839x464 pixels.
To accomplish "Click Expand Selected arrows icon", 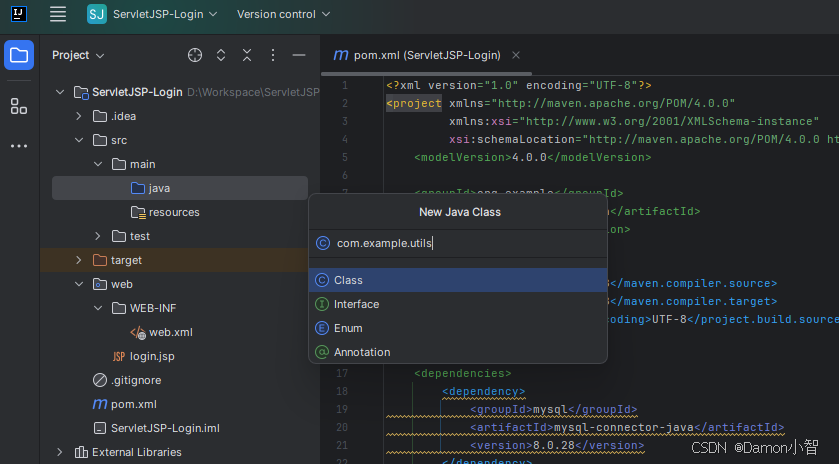I will [x=221, y=55].
